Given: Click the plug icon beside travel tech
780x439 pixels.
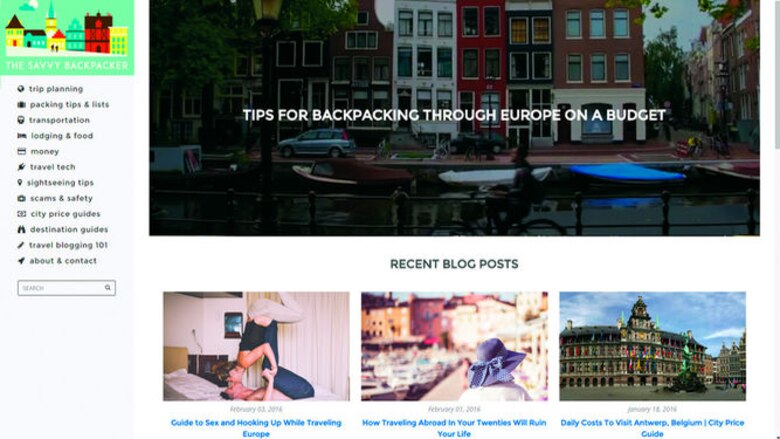Looking at the screenshot, I should (x=21, y=167).
